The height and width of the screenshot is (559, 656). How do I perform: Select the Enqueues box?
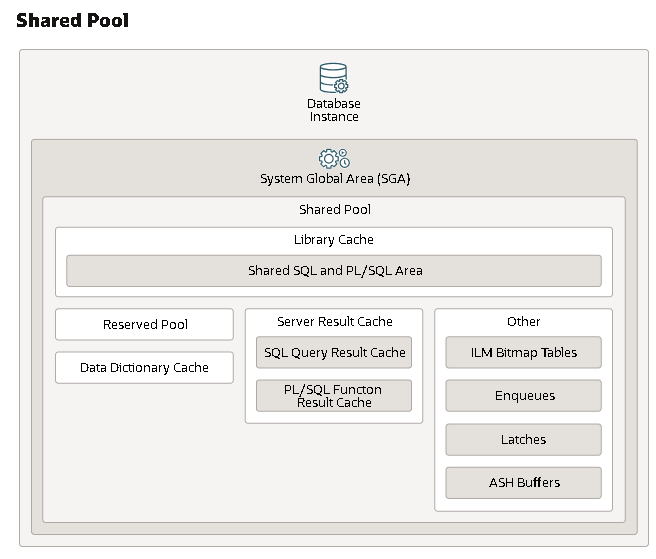523,396
